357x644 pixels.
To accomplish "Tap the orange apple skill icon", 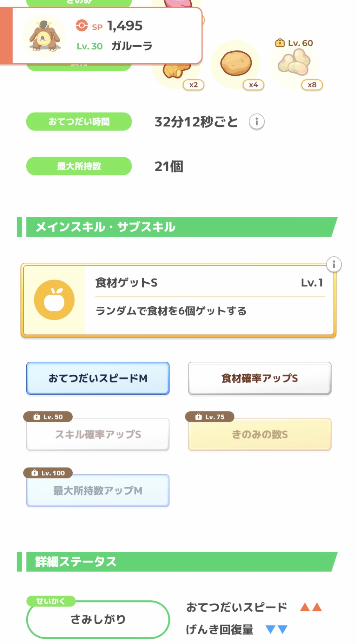I will pos(54,300).
